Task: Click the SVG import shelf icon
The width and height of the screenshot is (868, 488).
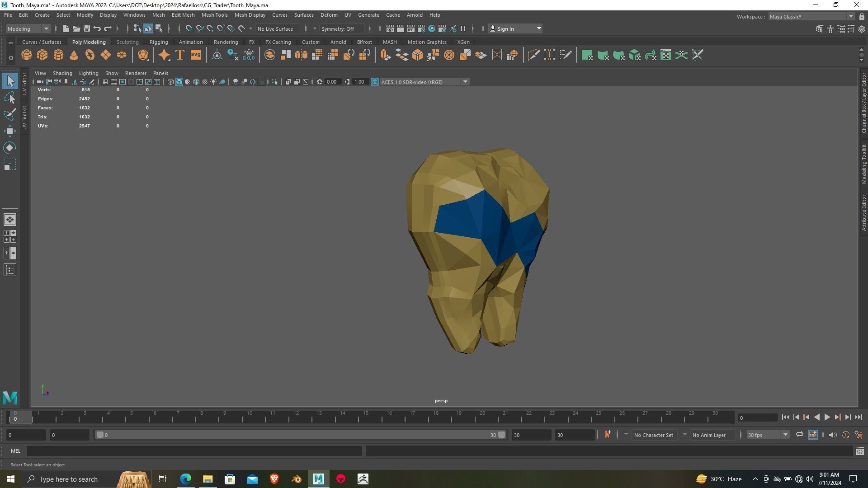Action: pyautogui.click(x=196, y=55)
